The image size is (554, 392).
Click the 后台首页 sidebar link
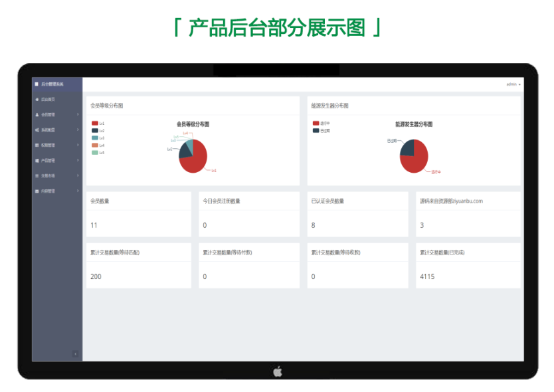48,99
